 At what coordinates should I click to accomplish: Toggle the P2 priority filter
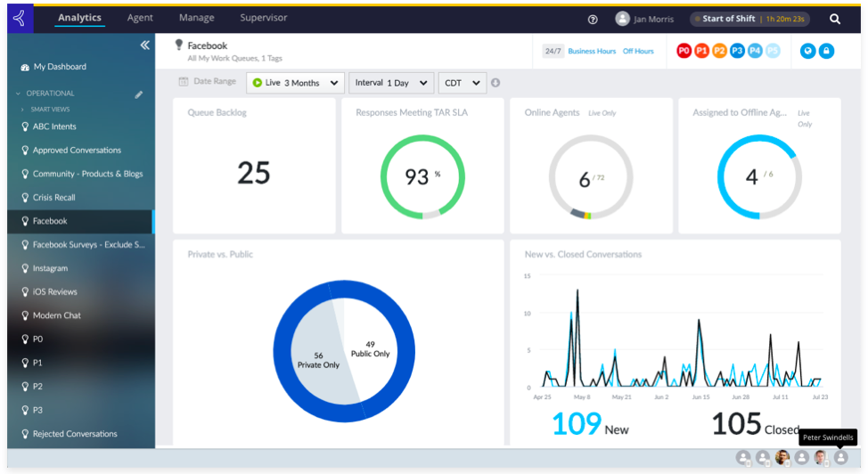720,51
